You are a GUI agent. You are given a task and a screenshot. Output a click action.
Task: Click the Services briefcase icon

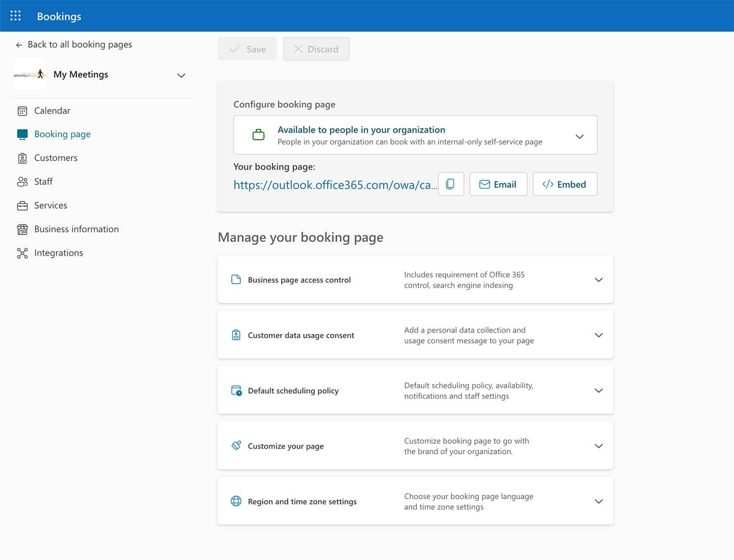[22, 205]
